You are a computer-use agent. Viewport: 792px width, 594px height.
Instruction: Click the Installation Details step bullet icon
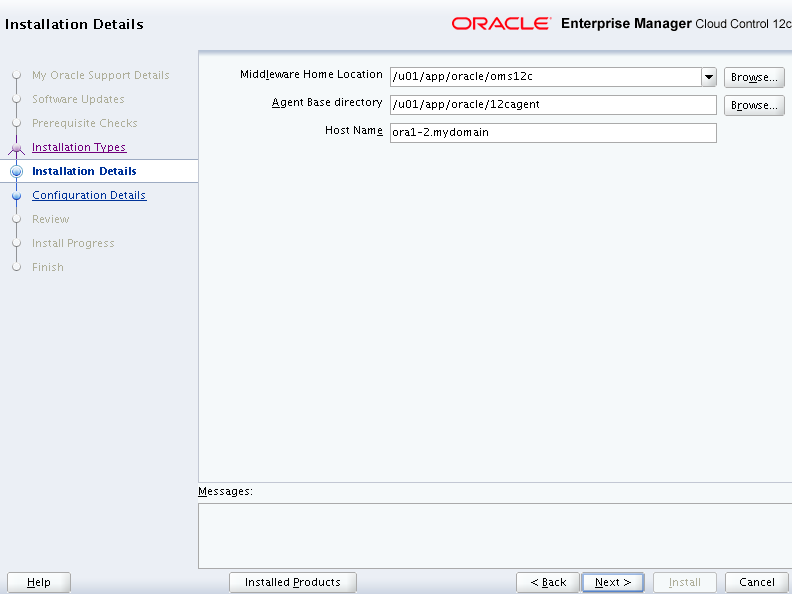pyautogui.click(x=16, y=172)
